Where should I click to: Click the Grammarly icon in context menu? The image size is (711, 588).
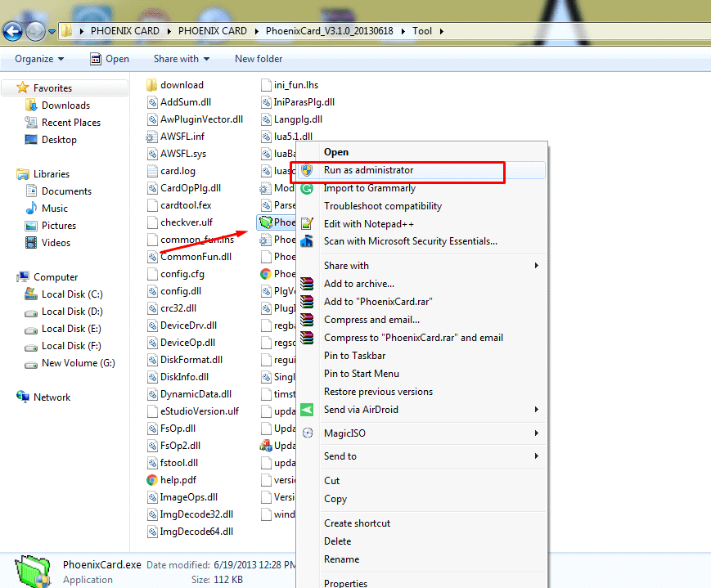point(307,188)
